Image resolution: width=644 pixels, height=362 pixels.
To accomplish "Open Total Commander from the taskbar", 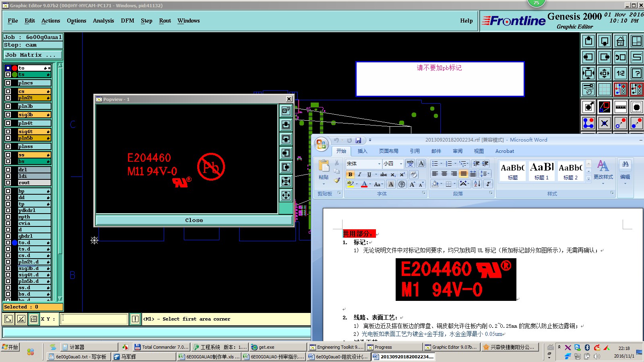I will [161, 347].
